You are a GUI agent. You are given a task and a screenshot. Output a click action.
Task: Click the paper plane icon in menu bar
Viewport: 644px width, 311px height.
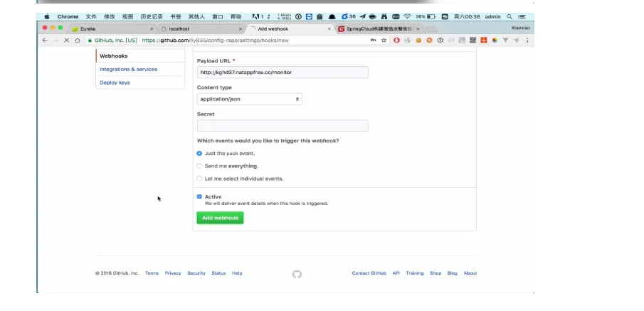click(x=363, y=17)
